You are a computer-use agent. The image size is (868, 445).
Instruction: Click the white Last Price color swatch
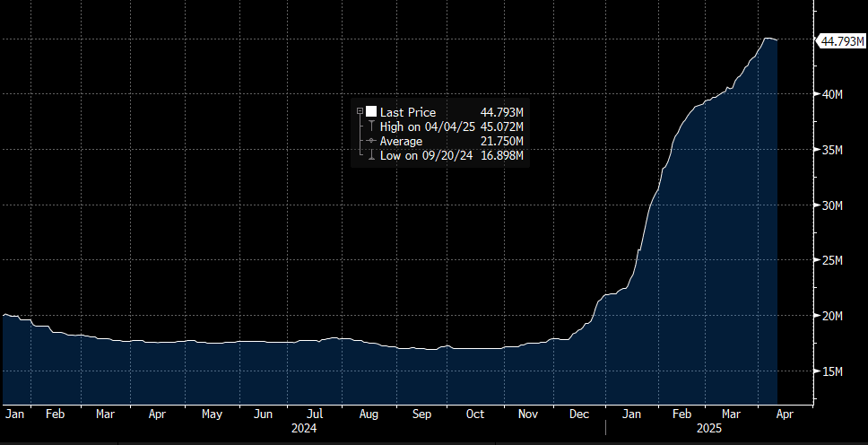(x=370, y=112)
